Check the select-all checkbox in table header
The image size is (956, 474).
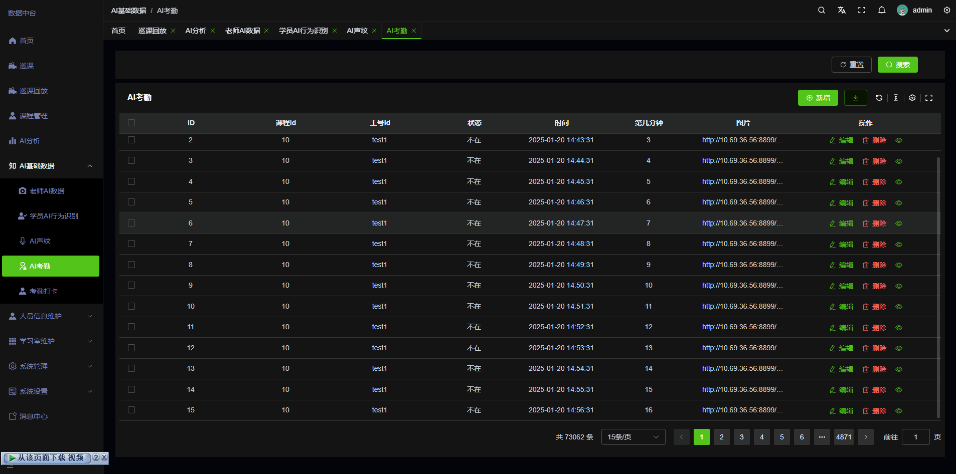[131, 123]
